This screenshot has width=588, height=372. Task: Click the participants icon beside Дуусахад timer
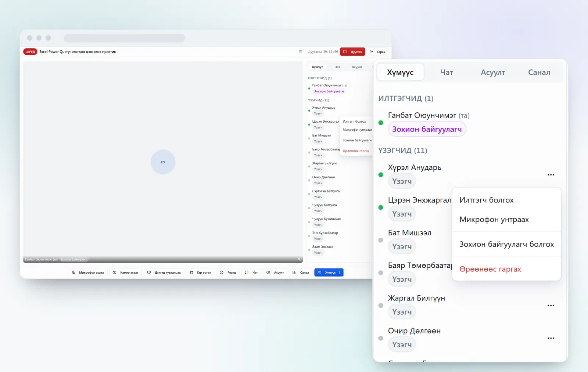[x=300, y=52]
